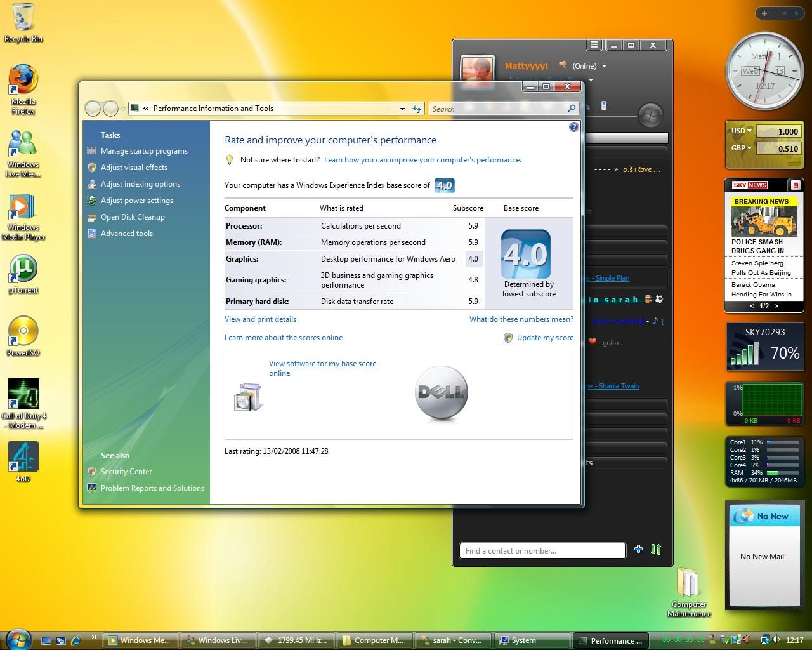812x650 pixels.
Task: Click the refresh button beside address bar
Action: click(417, 109)
